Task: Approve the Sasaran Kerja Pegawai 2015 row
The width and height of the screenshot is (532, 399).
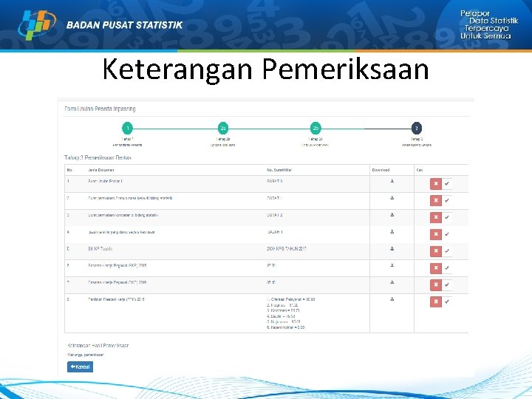Action: 447,268
